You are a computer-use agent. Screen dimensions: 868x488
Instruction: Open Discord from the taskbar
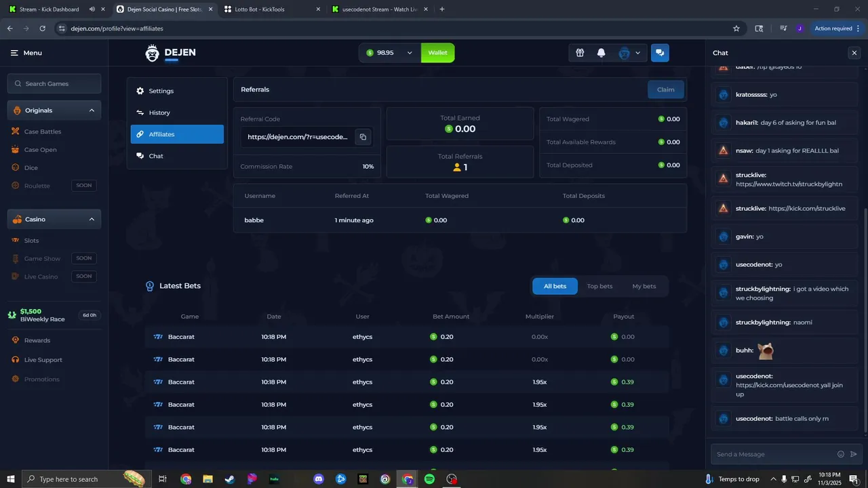pyautogui.click(x=319, y=479)
